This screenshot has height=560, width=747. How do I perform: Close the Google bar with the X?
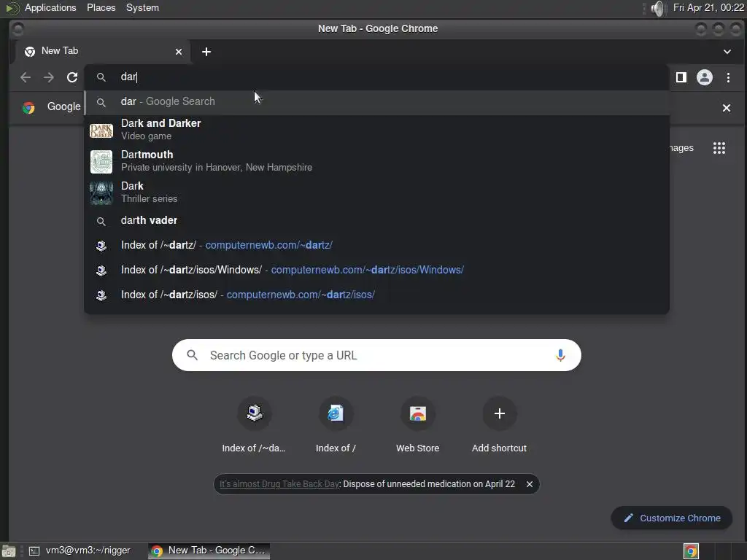pyautogui.click(x=727, y=108)
